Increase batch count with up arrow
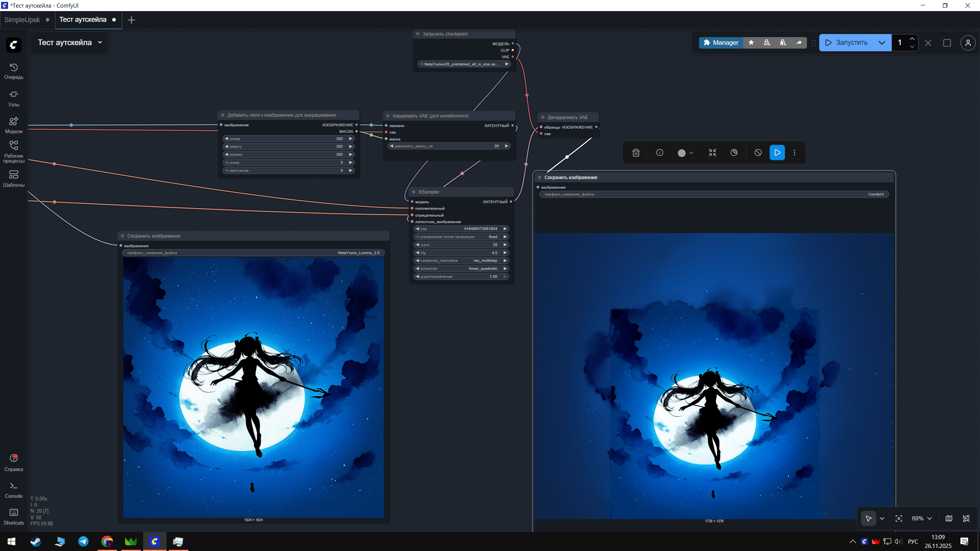Screen dimensions: 980x551 coord(912,39)
